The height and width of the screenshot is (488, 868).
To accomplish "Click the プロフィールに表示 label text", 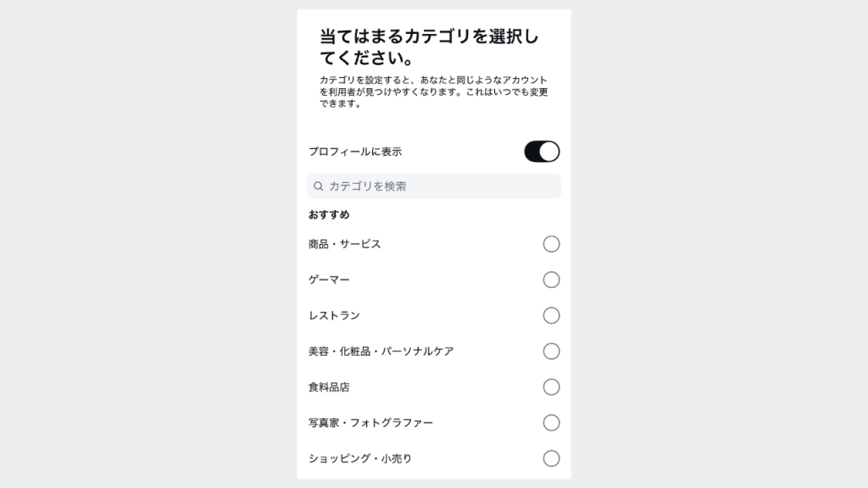I will point(354,152).
